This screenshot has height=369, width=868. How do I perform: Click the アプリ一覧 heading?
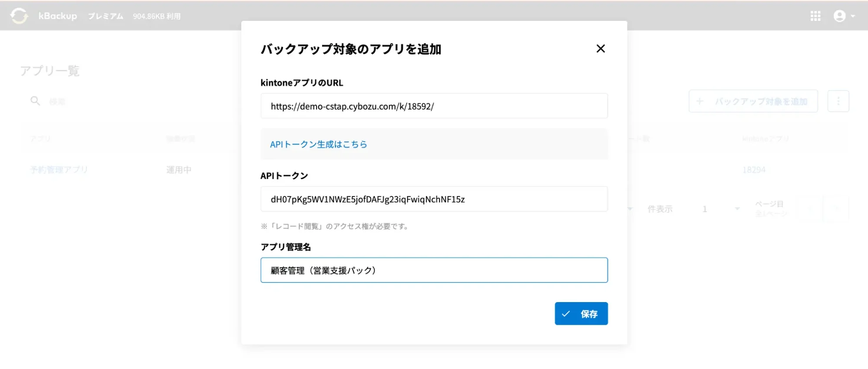[50, 71]
